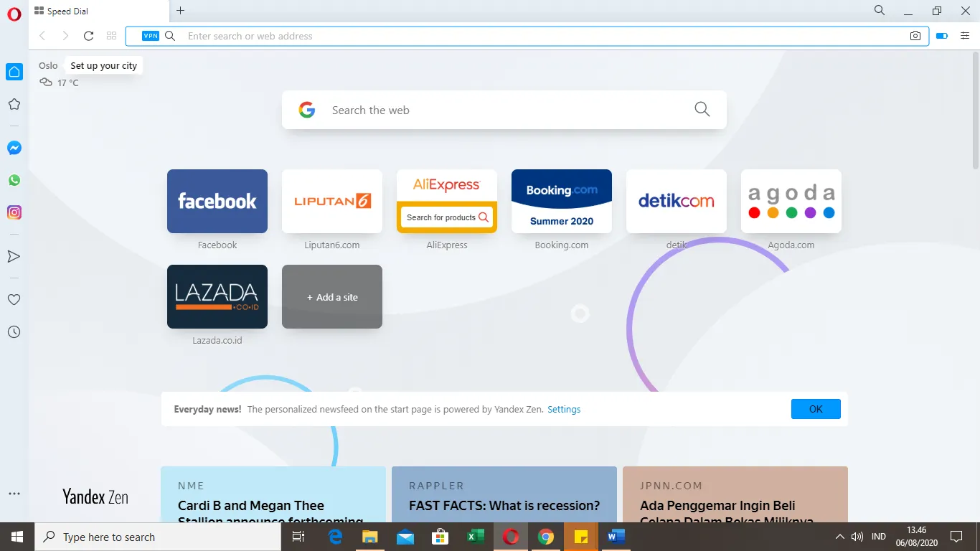Click the Add a site tile
This screenshot has height=551, width=980.
[x=332, y=297]
